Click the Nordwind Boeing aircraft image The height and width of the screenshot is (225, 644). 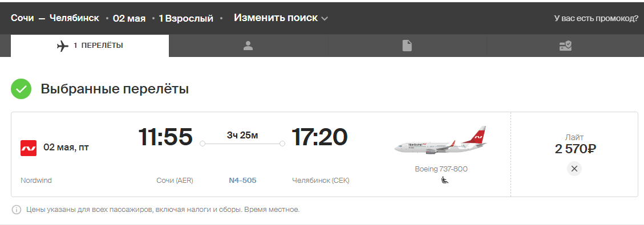tap(440, 141)
